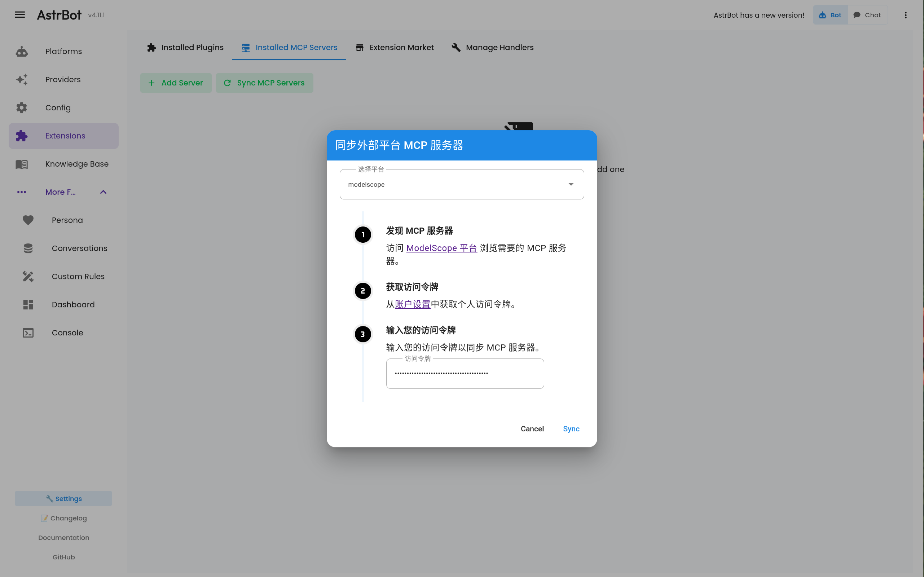
Task: Select the Conversations stack icon
Action: pos(28,248)
